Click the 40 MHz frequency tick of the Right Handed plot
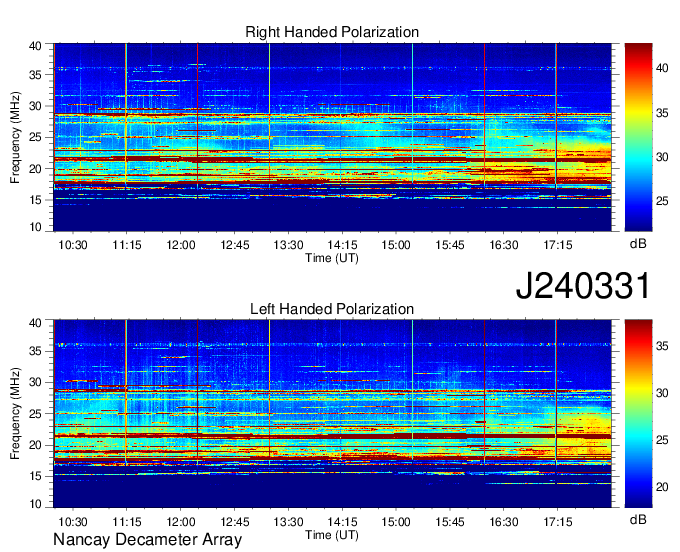The image size is (680, 552). tap(35, 46)
